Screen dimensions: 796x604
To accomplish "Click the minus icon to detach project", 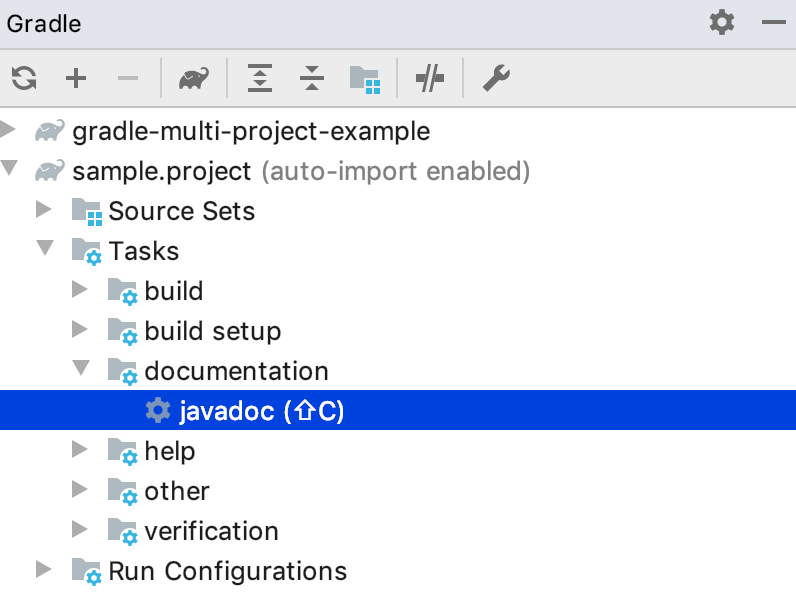I will (x=128, y=78).
